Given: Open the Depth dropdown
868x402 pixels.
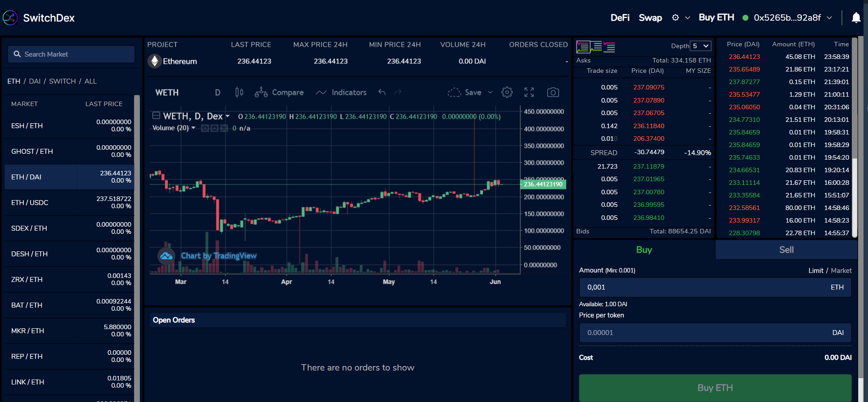Looking at the screenshot, I should click(701, 46).
